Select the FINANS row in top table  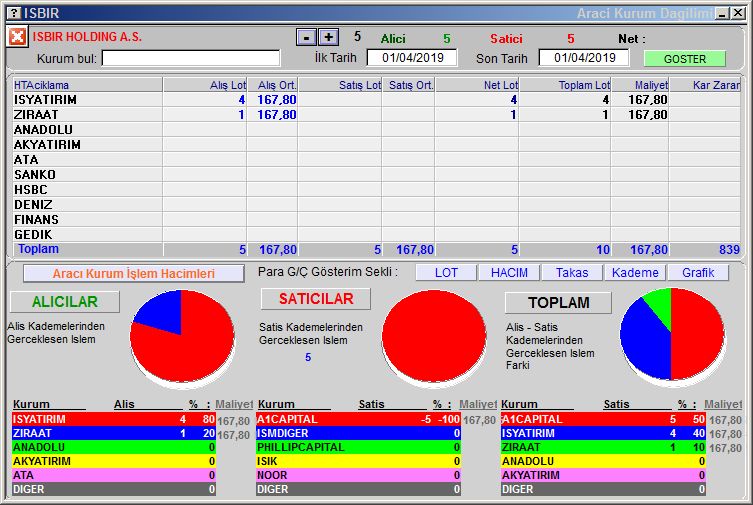376,219
